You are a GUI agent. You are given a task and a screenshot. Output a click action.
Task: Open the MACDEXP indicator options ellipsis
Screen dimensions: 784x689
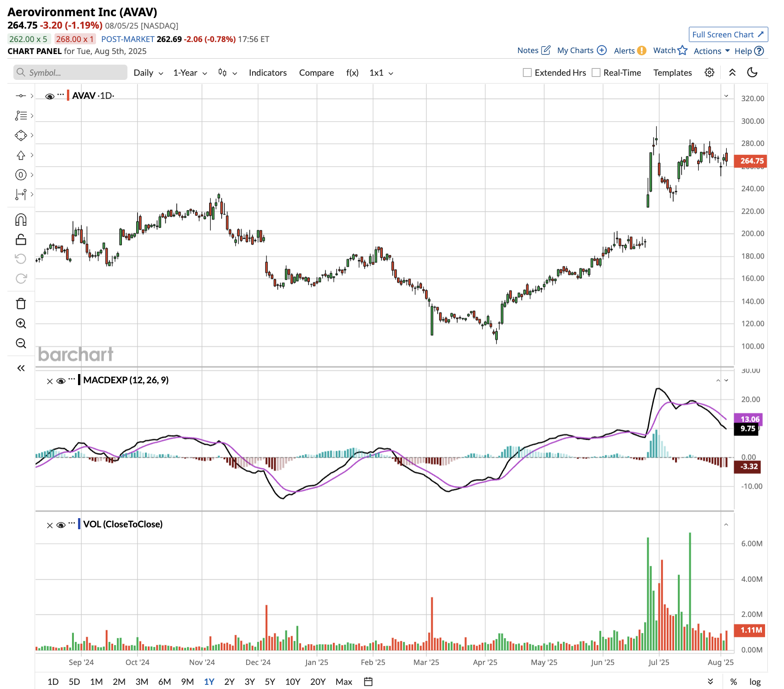tap(72, 379)
